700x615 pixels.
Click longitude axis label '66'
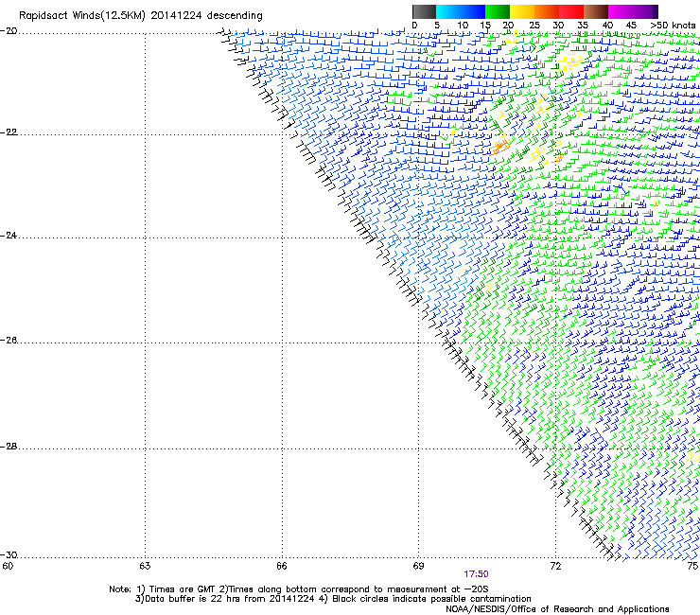(x=282, y=566)
